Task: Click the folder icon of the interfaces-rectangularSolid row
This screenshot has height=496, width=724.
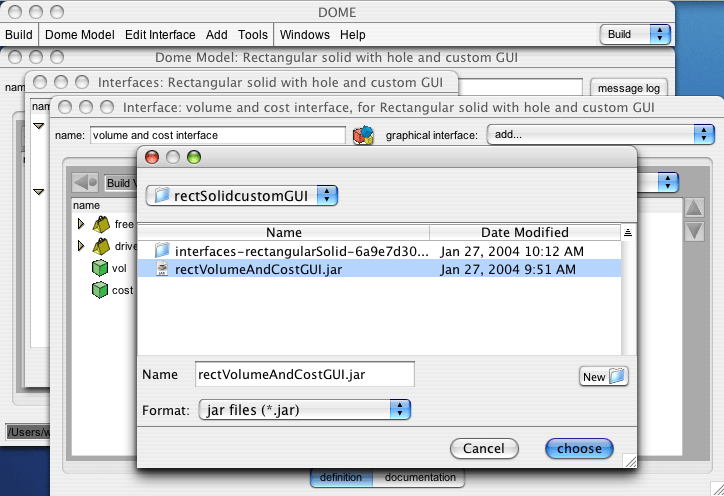Action: coord(162,250)
